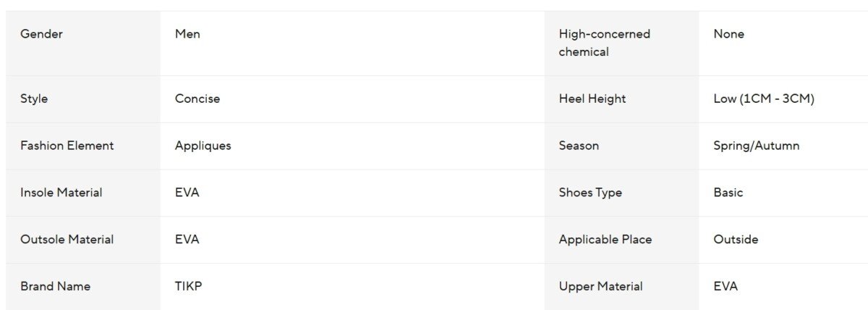Click the Spring/Autumn season value

[x=756, y=146]
